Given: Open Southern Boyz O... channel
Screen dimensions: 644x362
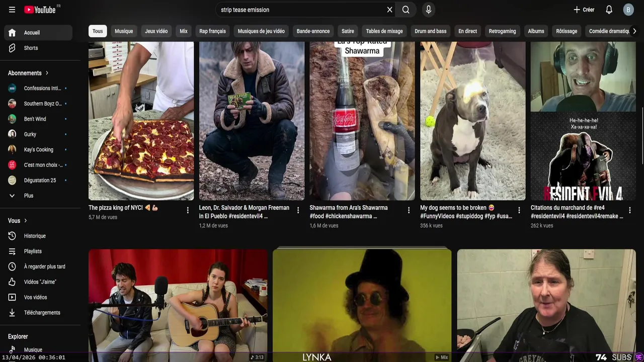Looking at the screenshot, I should (38, 104).
